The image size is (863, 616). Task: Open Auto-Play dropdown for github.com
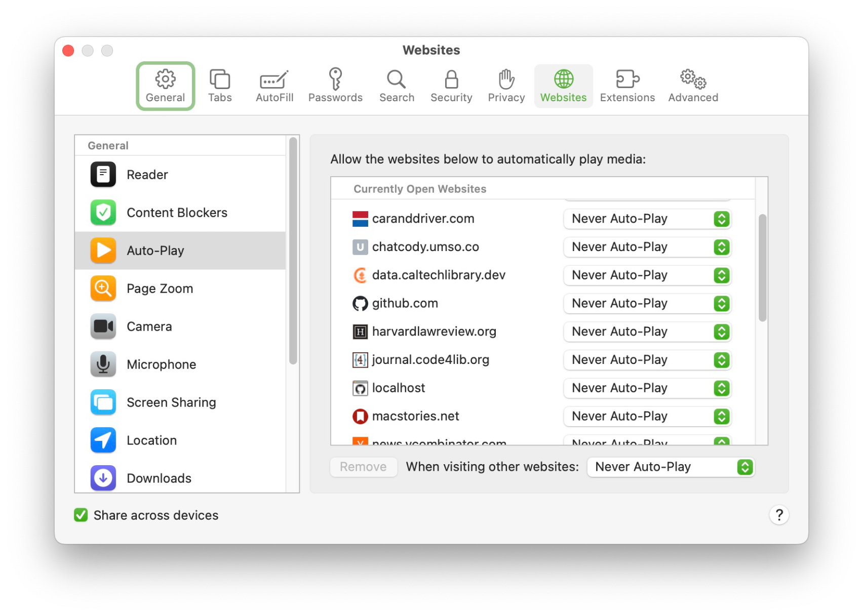(647, 304)
